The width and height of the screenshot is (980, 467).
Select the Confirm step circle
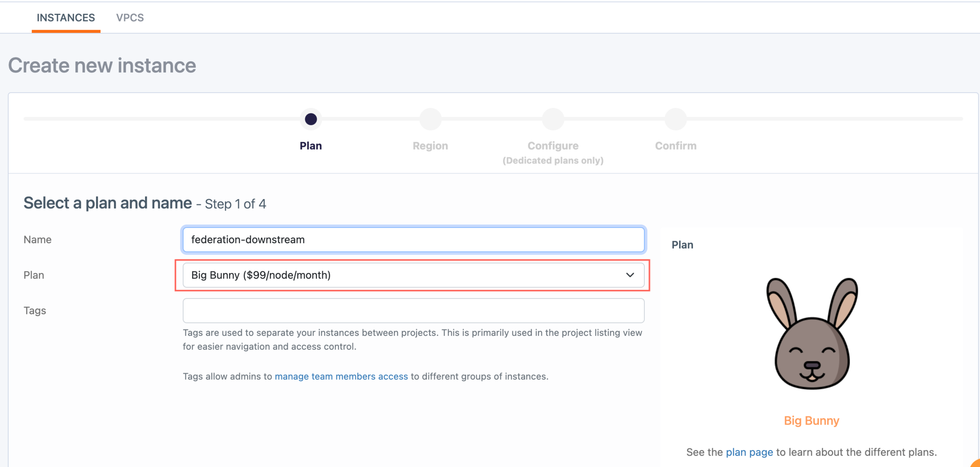(x=675, y=119)
